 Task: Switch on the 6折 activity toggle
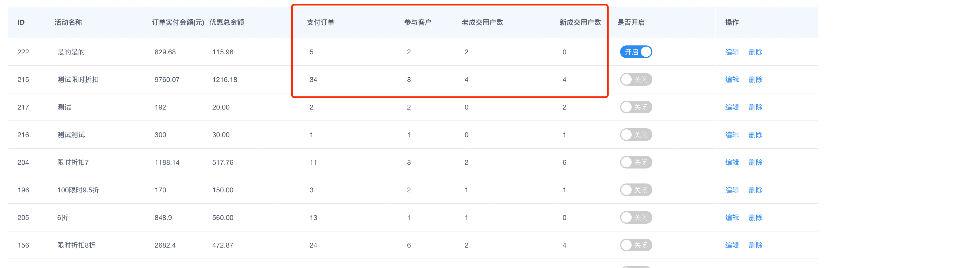click(x=636, y=217)
